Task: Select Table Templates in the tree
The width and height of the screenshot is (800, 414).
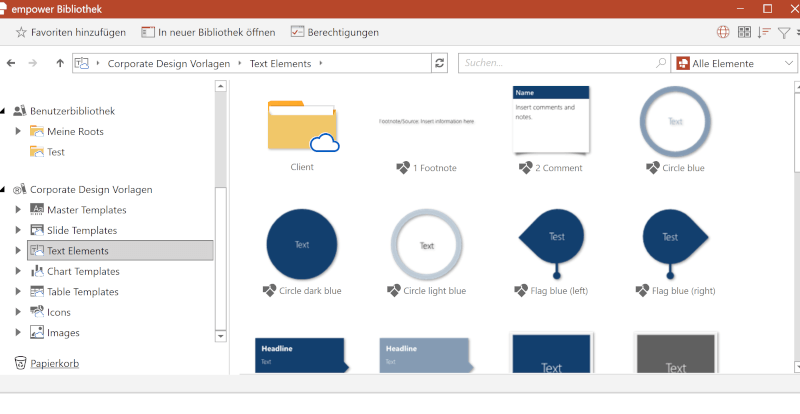Action: click(x=83, y=291)
